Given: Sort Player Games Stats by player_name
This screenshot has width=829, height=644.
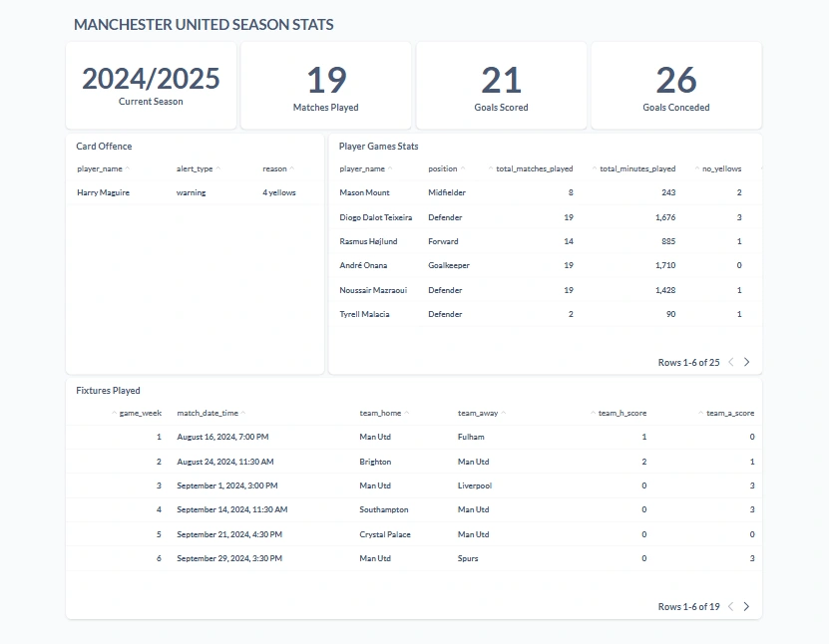Looking at the screenshot, I should point(366,168).
